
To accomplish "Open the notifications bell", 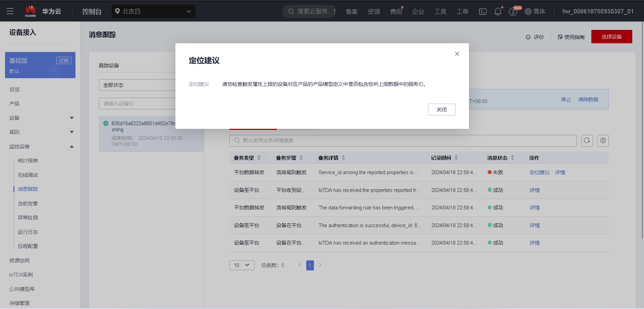I will pyautogui.click(x=497, y=11).
